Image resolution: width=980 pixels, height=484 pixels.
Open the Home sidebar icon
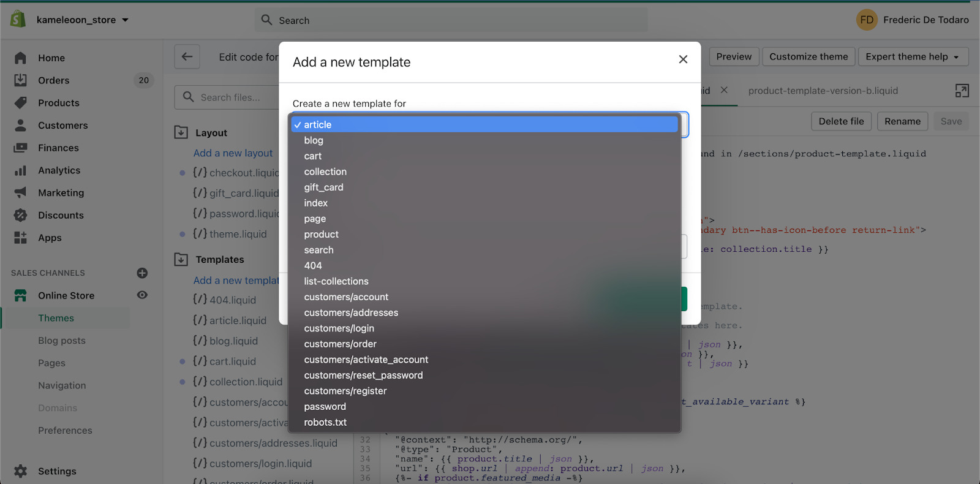(x=20, y=58)
